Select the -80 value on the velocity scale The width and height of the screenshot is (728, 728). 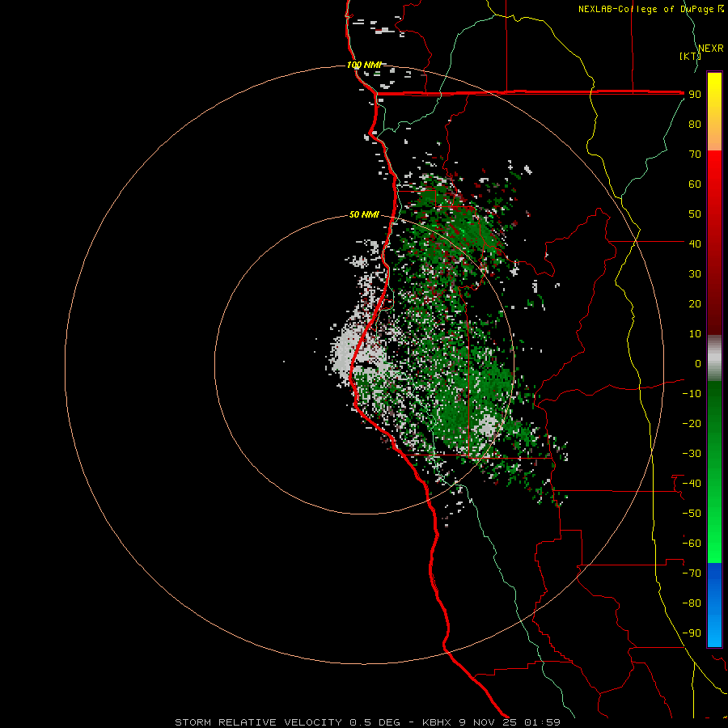click(692, 603)
